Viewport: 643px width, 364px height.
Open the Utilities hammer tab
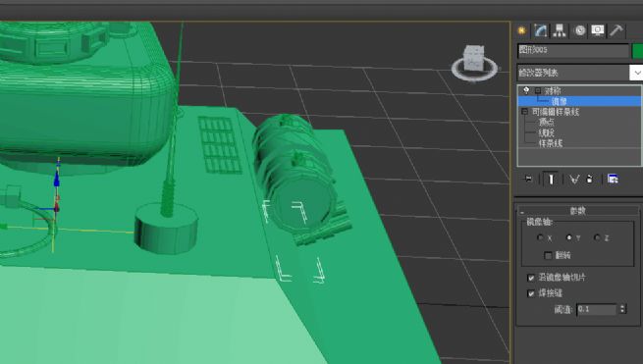[x=616, y=30]
